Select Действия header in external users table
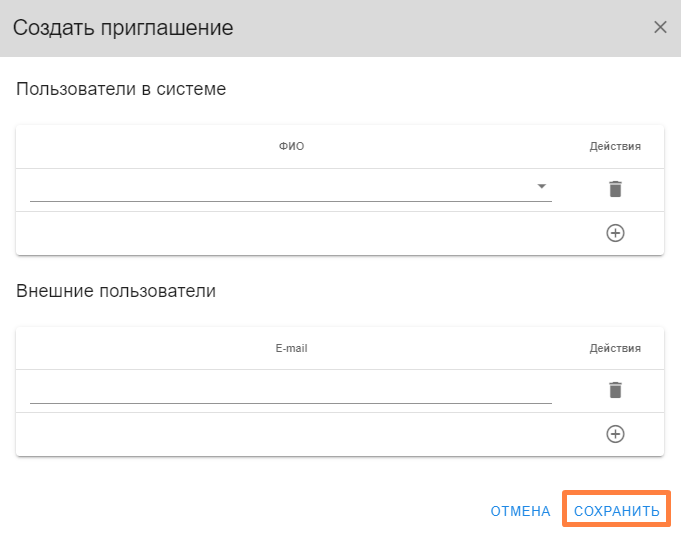The width and height of the screenshot is (681, 533). (x=614, y=349)
